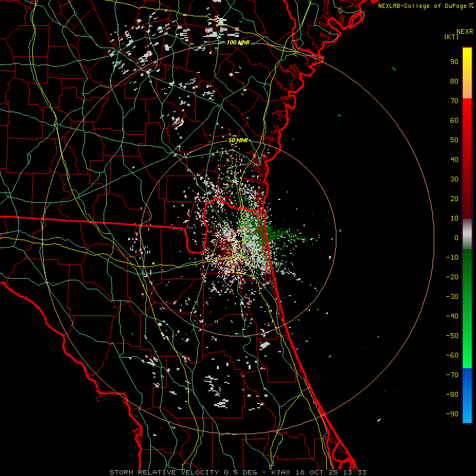Select the -20 value on the velocity scale
The image size is (476, 476).
(452, 277)
